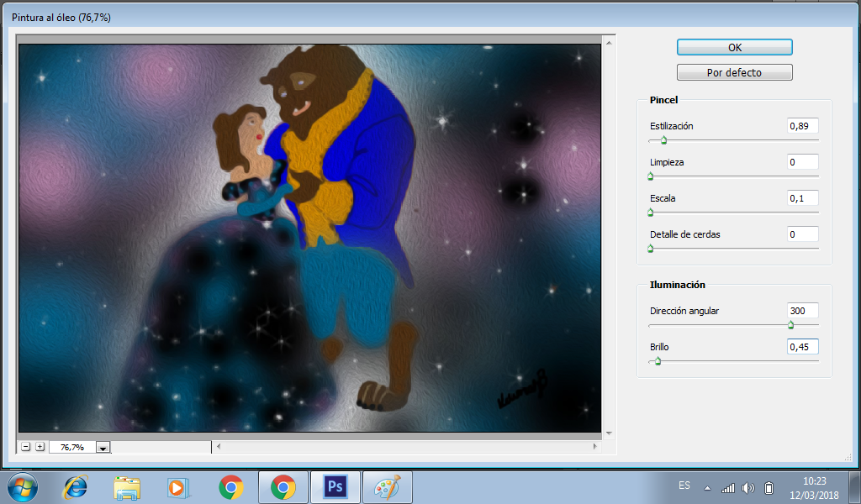
Task: Click the Detalle de cerdas slider handle
Action: tap(651, 249)
